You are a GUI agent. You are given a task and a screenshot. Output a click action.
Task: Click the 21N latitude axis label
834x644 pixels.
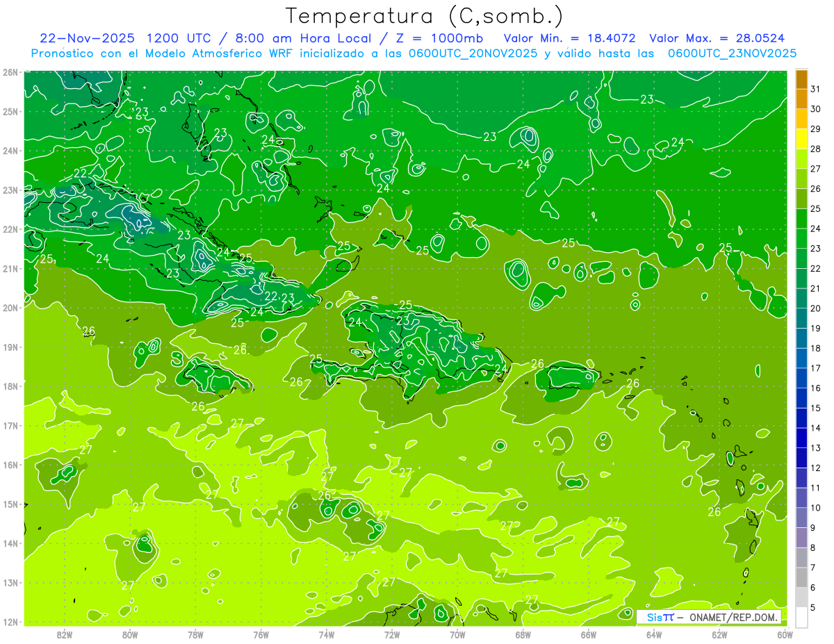(10, 268)
